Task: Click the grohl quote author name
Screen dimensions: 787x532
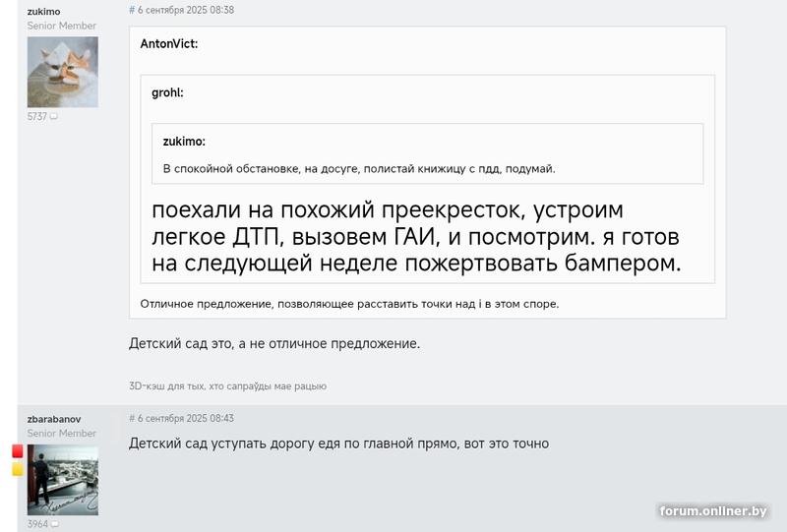Action: (167, 93)
